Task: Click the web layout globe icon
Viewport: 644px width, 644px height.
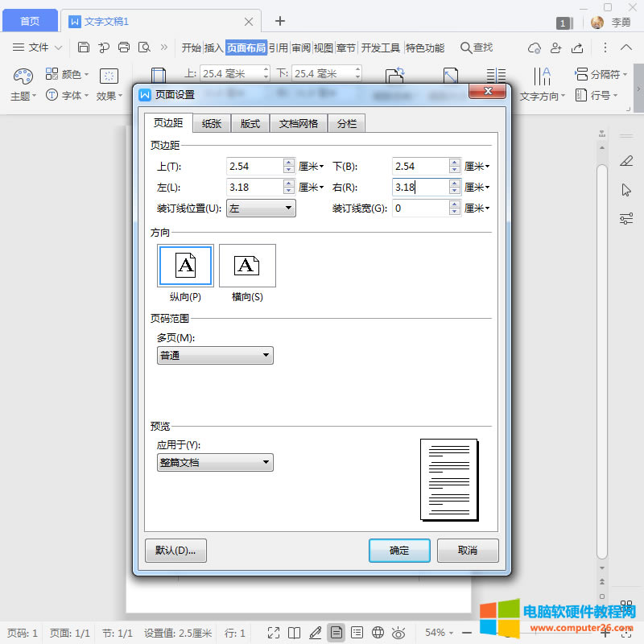Action: pyautogui.click(x=378, y=633)
